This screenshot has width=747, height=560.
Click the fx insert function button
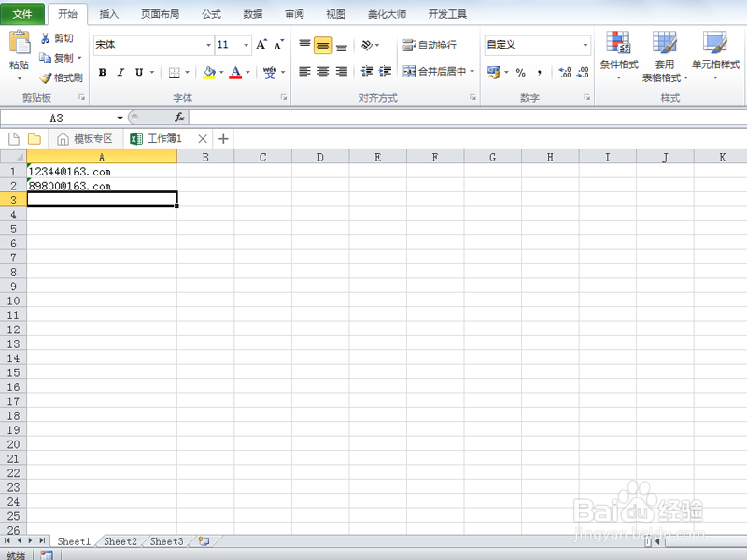pos(179,118)
